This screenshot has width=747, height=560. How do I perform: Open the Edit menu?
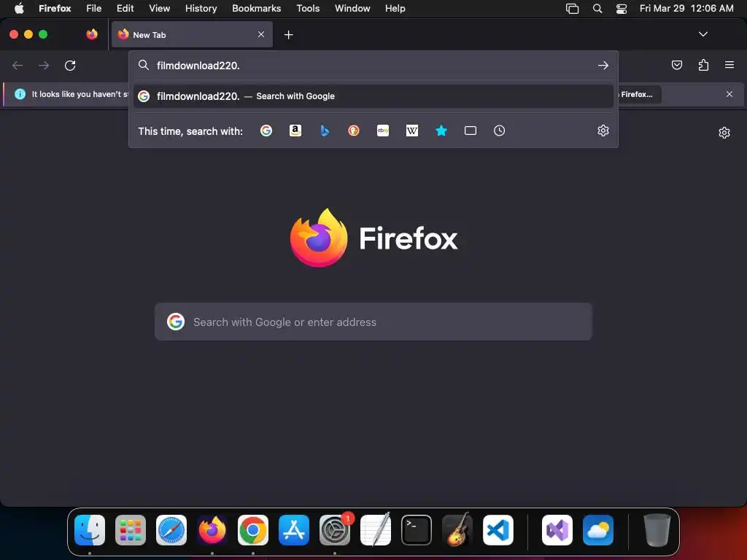(x=125, y=9)
